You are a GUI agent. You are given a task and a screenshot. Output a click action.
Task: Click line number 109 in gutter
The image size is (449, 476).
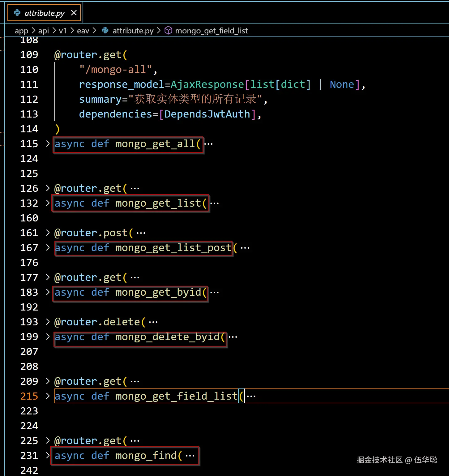[29, 55]
